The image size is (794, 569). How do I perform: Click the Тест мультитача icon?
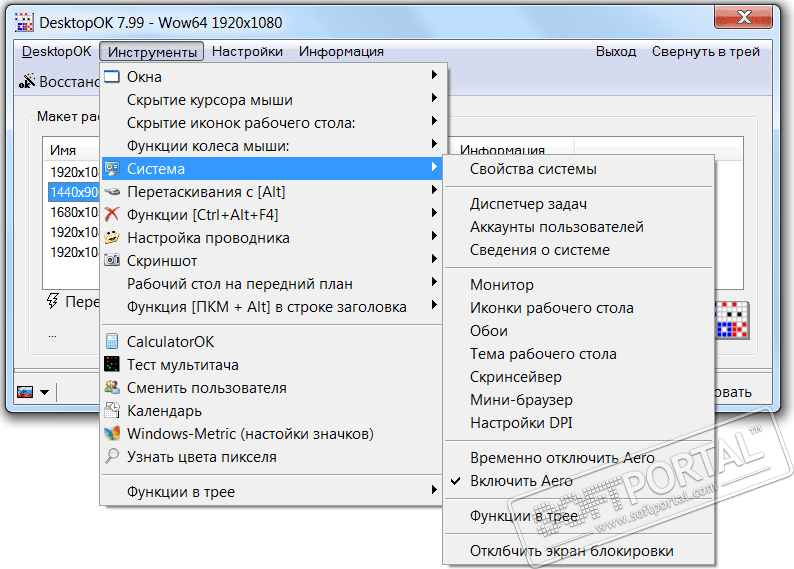coord(112,364)
